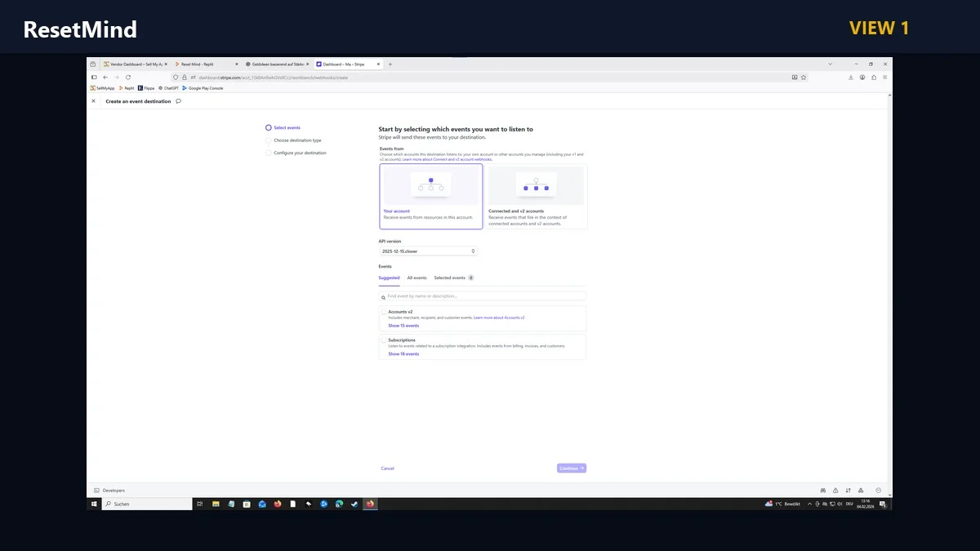Choose the 'Your account' events card
The height and width of the screenshot is (551, 980).
click(x=431, y=197)
